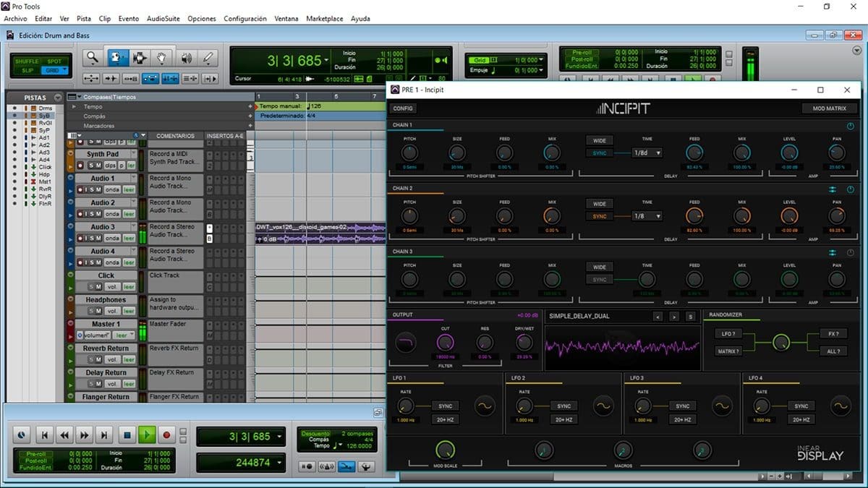Select the Trim tool
The height and width of the screenshot is (488, 868).
tap(117, 58)
